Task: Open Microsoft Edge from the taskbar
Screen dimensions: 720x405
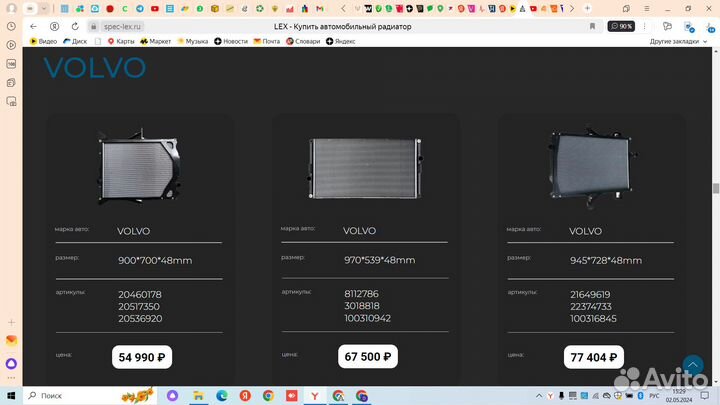Action: tap(222, 396)
